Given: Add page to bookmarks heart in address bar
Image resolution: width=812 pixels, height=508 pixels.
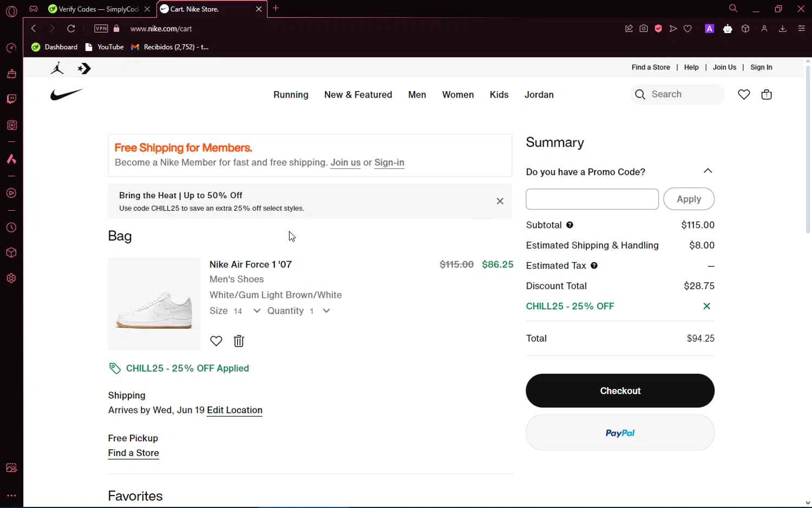Looking at the screenshot, I should pos(687,29).
